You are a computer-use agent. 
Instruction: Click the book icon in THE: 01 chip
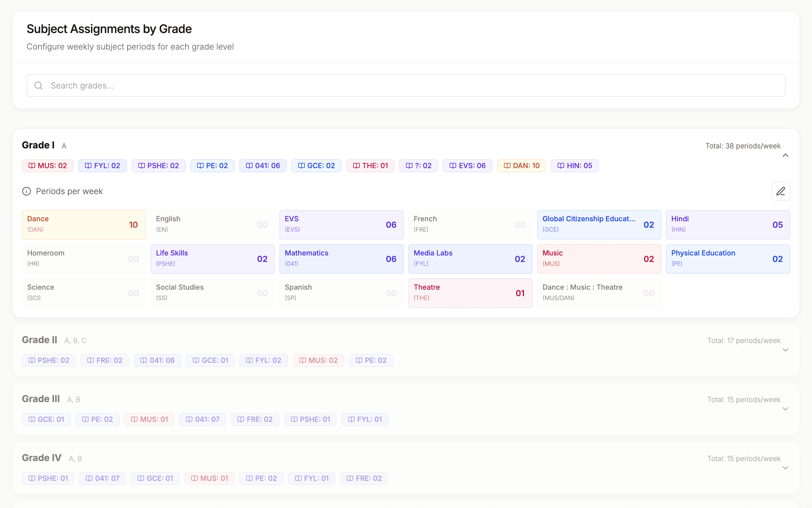click(x=356, y=165)
